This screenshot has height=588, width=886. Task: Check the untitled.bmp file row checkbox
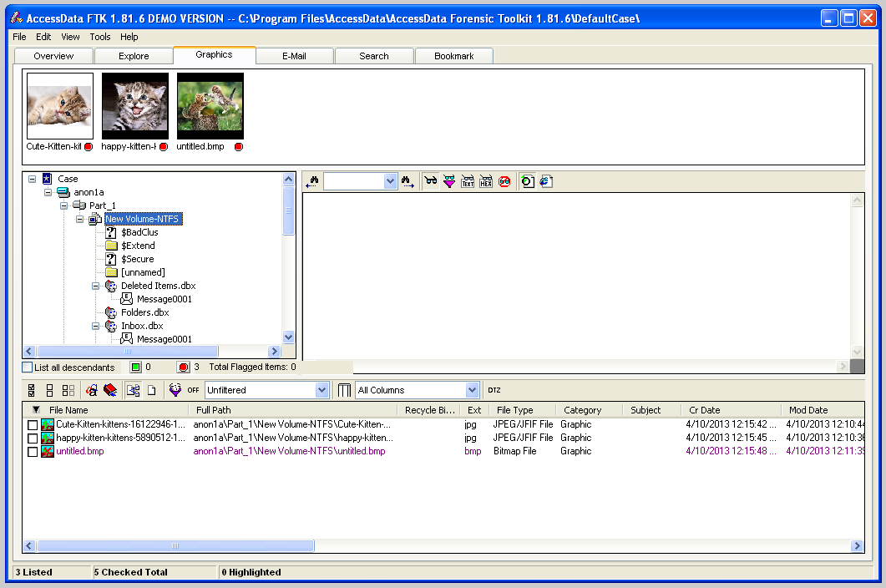click(x=33, y=452)
